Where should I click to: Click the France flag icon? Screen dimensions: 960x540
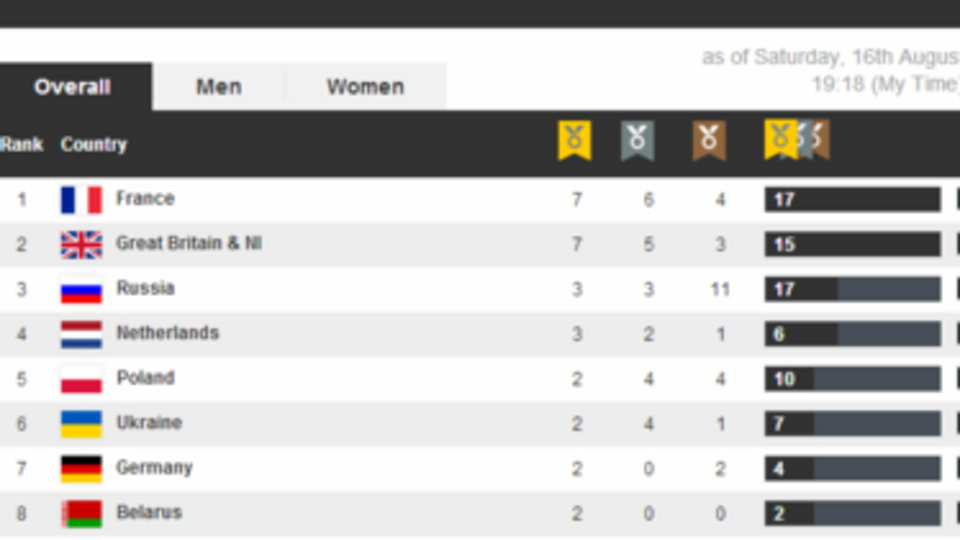[81, 200]
